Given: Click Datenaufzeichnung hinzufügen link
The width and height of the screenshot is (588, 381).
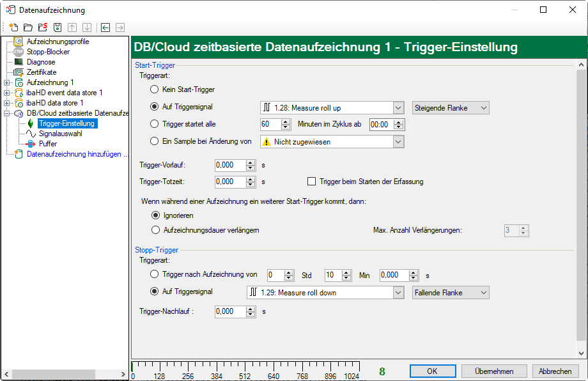Looking at the screenshot, I should [77, 154].
